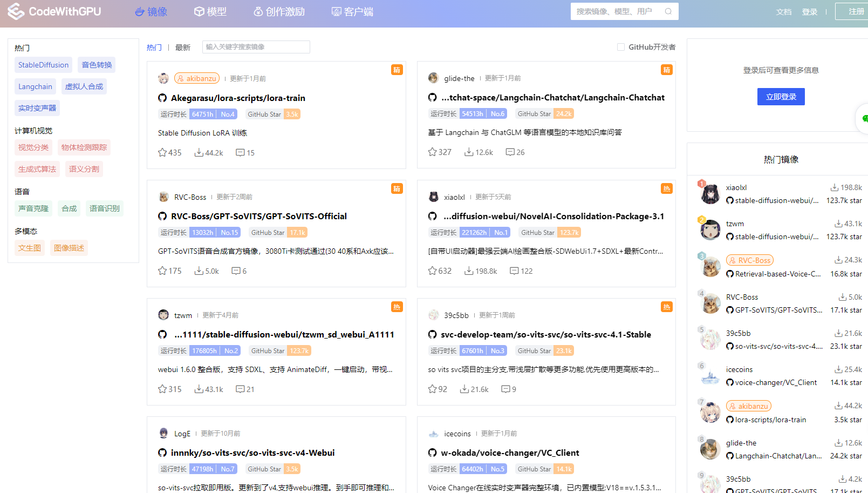Focus the 输入关键字搜索镜像 keyword input

[256, 47]
